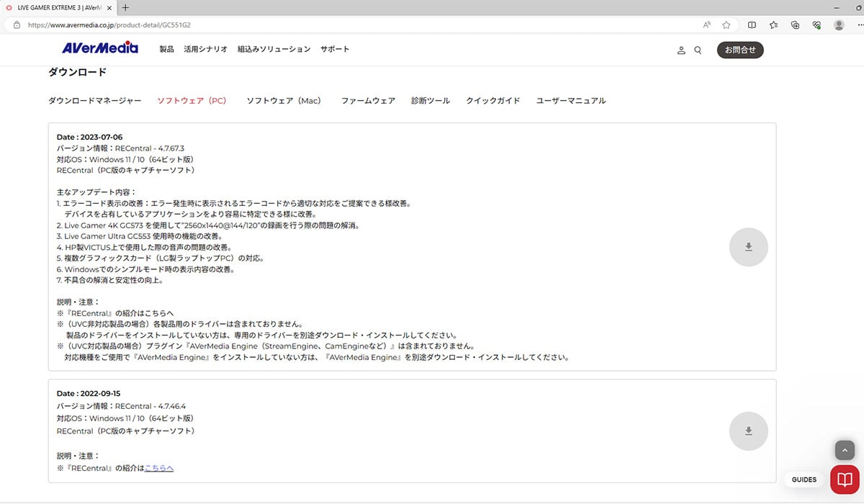Screen dimensions: 864x504
Task: Click the GUIDES label
Action: [804, 480]
